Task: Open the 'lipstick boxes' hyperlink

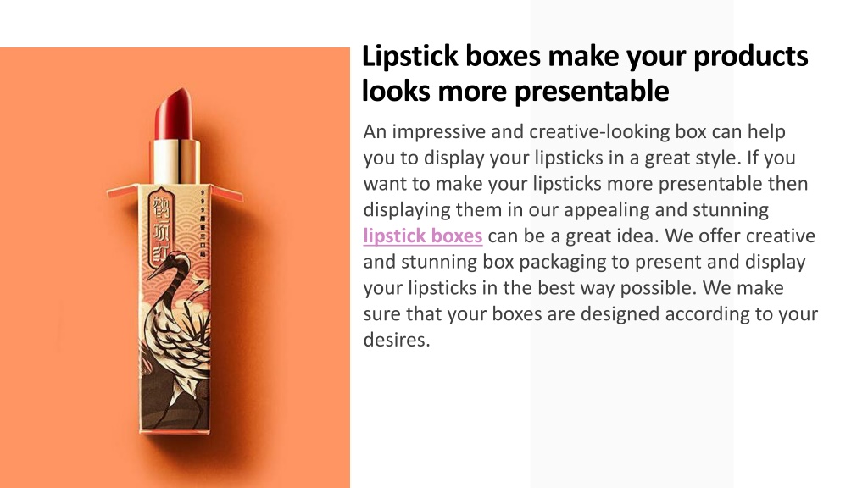Action: [x=422, y=236]
